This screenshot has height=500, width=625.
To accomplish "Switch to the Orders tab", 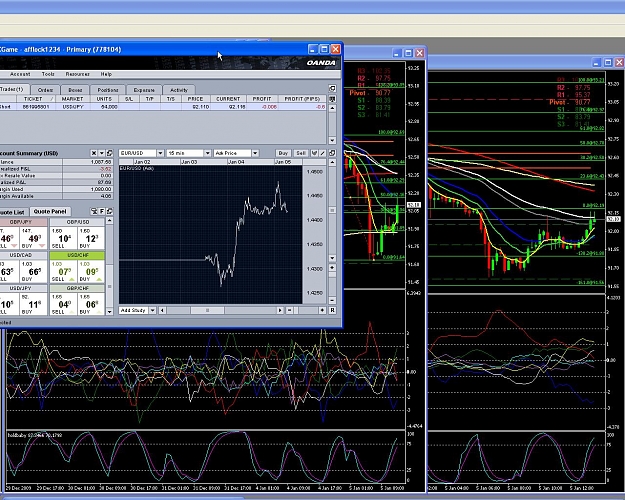I will point(45,90).
